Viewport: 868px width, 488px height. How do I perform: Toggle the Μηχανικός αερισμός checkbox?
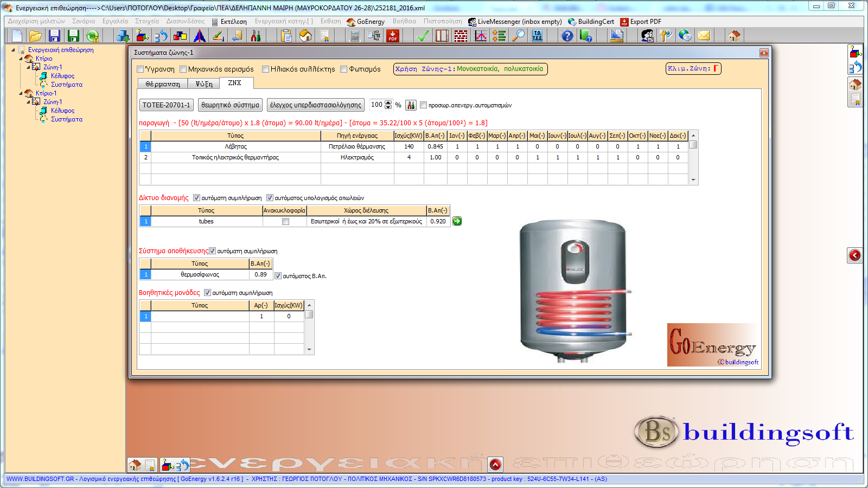click(183, 69)
